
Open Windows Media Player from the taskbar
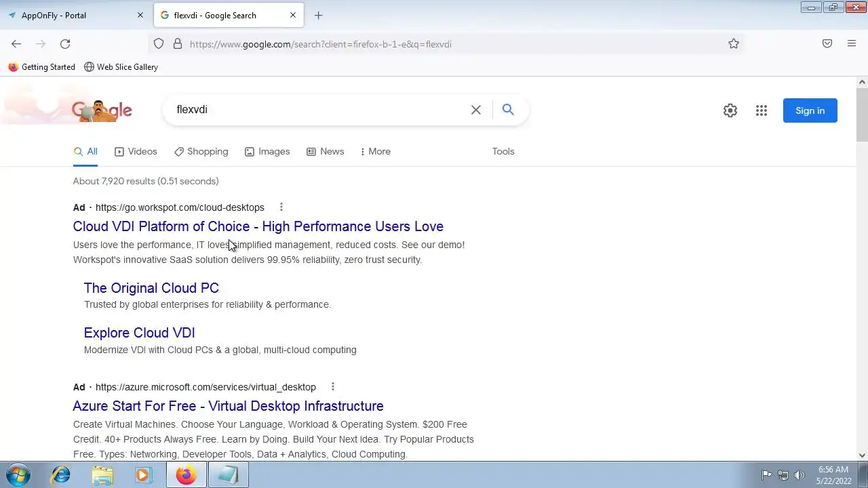[143, 475]
